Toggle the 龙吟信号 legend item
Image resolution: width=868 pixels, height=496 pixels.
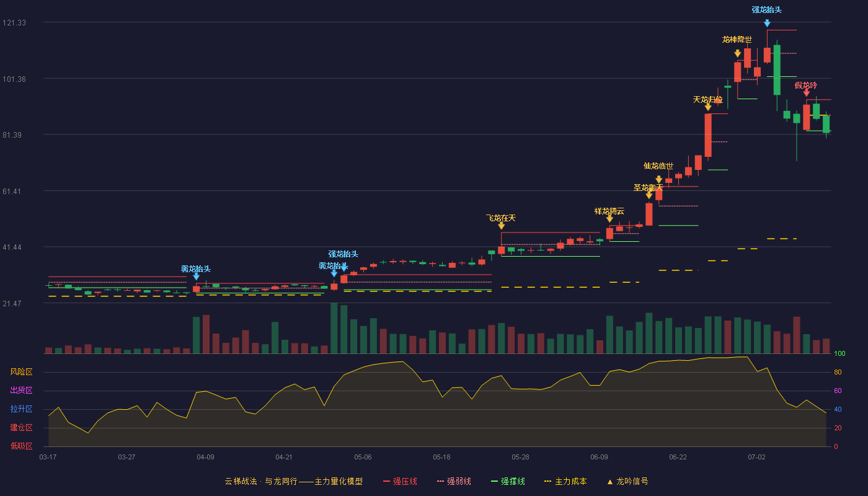[627, 481]
